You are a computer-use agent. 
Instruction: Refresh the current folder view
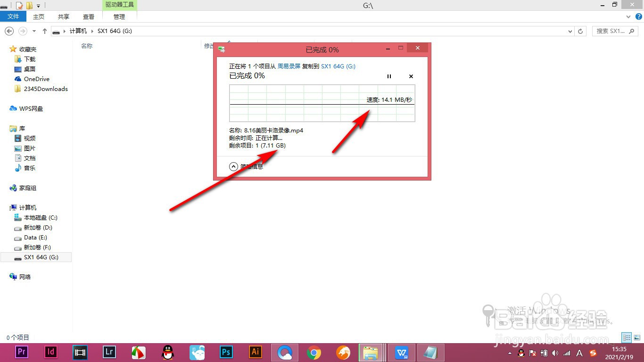click(x=581, y=31)
